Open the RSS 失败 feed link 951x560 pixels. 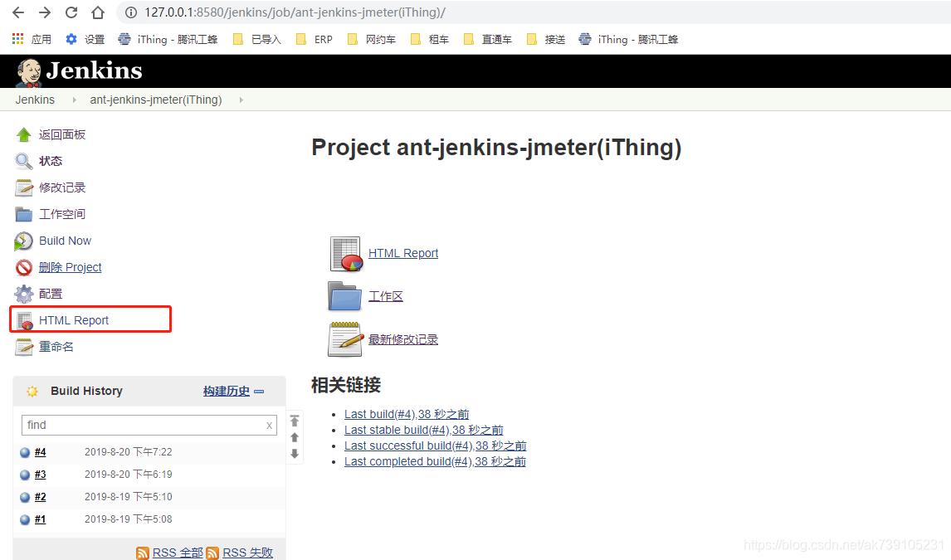pyautogui.click(x=247, y=553)
